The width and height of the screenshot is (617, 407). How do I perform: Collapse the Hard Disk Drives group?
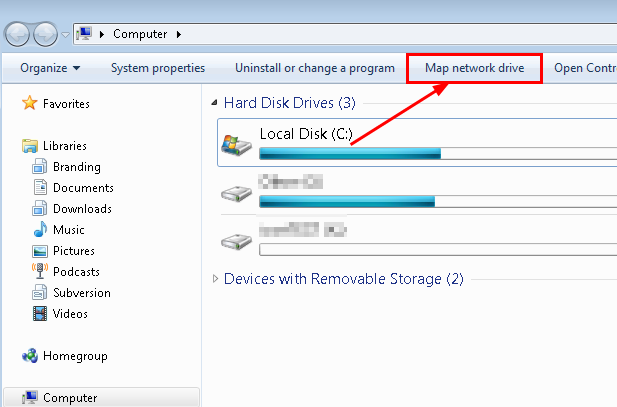(216, 103)
